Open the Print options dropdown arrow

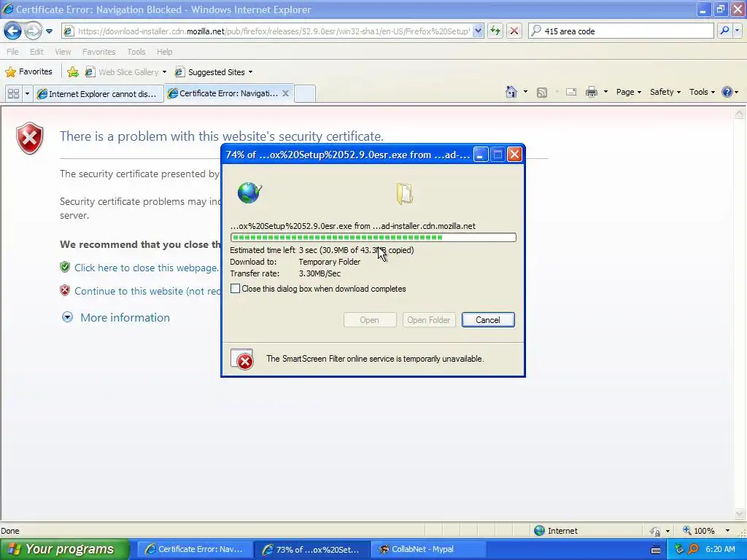(605, 92)
